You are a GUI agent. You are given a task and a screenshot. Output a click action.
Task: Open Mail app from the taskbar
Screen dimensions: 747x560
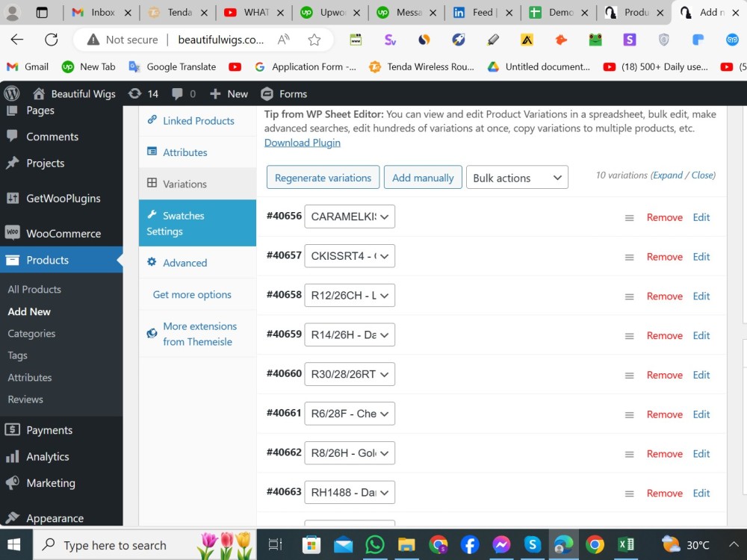pyautogui.click(x=343, y=544)
